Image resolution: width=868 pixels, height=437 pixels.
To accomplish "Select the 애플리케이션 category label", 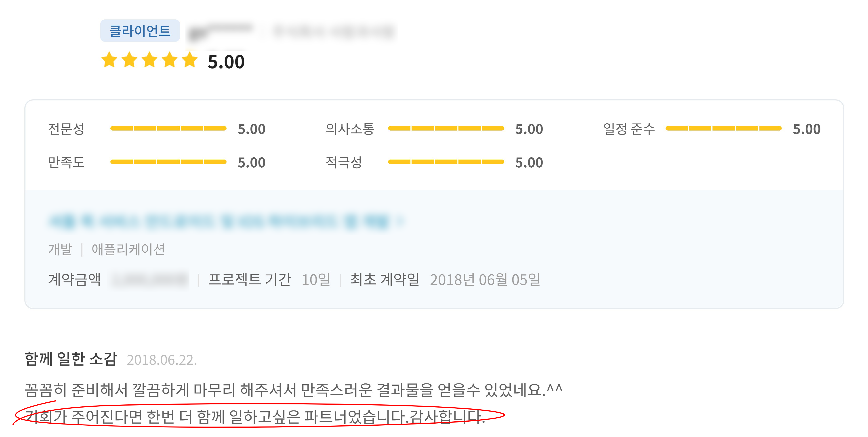I will tap(128, 249).
